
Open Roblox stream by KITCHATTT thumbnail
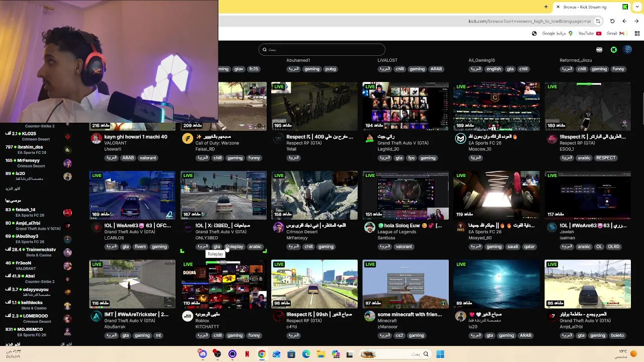223,284
